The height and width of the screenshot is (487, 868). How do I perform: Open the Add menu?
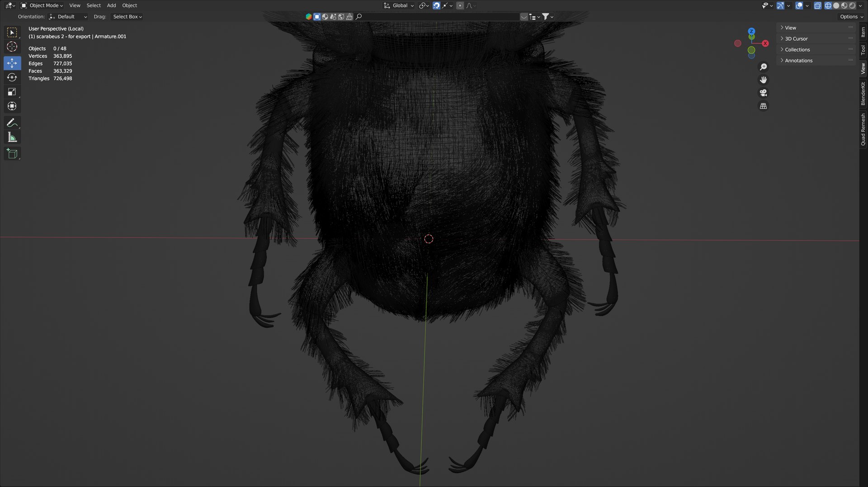[x=111, y=5]
